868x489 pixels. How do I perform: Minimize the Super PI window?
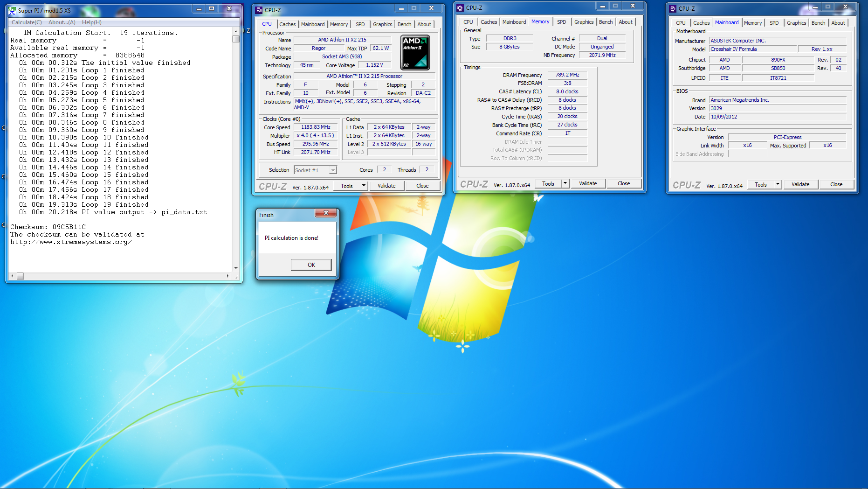coord(199,9)
